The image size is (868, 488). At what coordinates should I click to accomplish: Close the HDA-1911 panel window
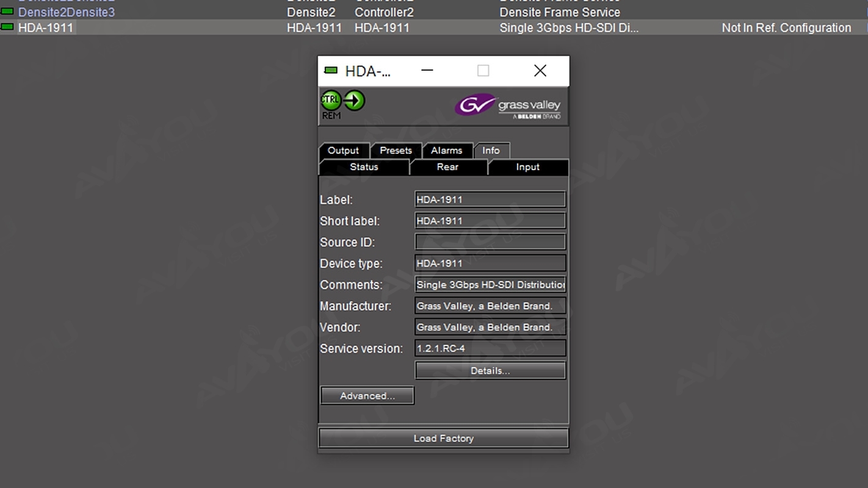click(x=540, y=71)
